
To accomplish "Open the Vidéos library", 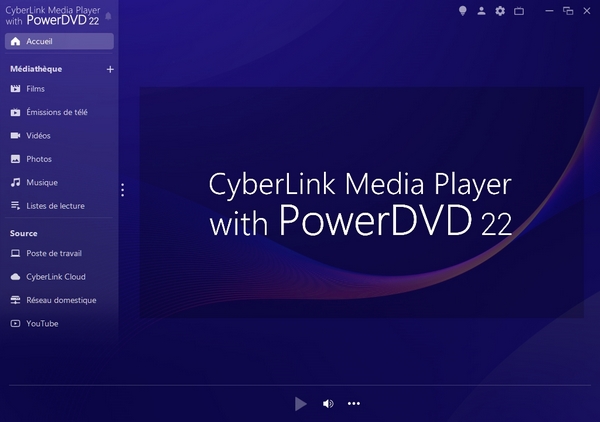I will click(59, 135).
